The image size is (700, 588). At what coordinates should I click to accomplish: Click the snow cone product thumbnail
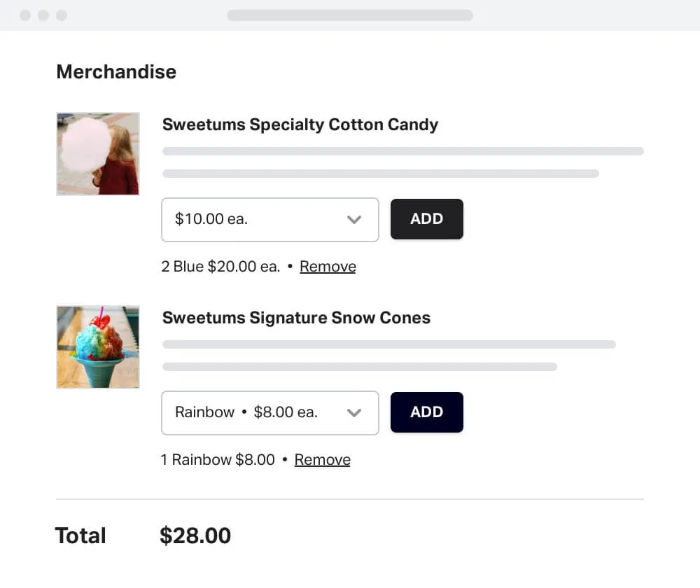[98, 346]
